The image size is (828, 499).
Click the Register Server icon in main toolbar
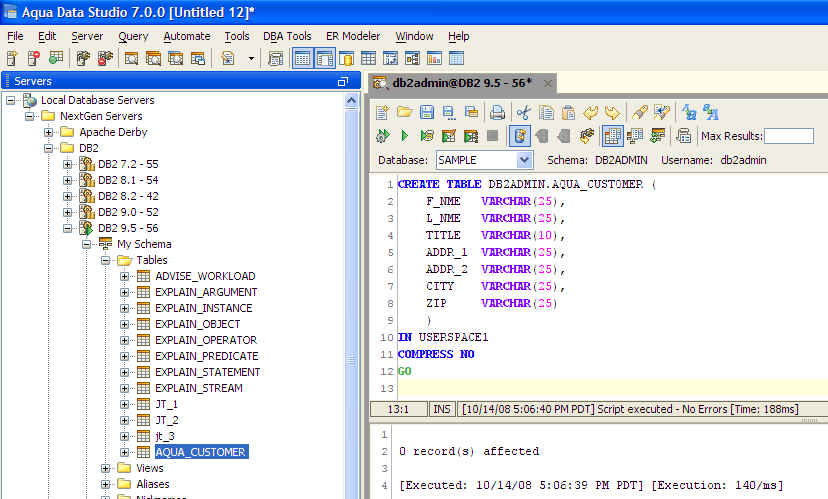click(12, 59)
